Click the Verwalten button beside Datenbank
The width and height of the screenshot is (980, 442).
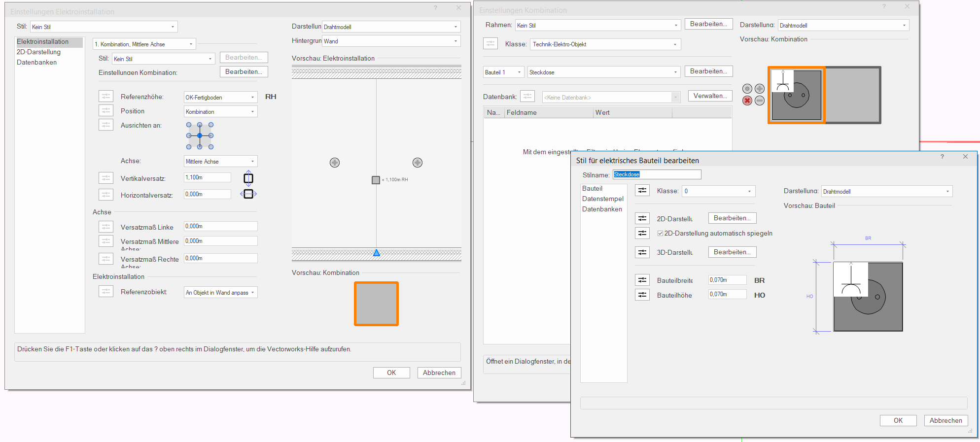[710, 96]
